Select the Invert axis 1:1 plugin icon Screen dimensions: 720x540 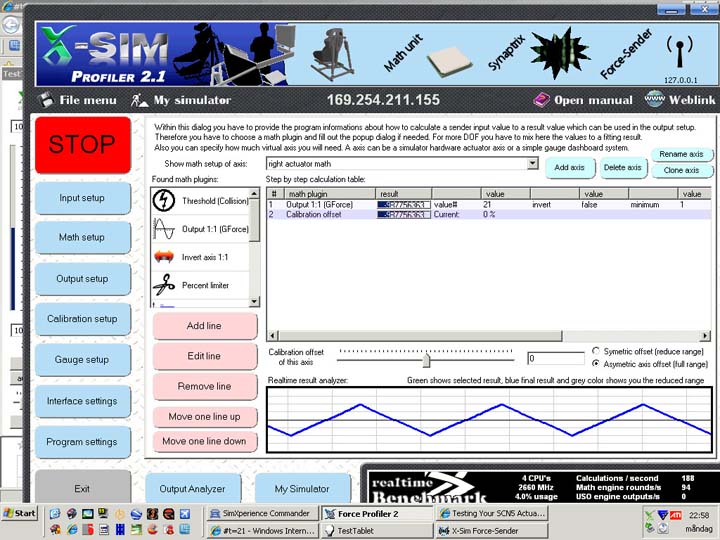tap(164, 257)
